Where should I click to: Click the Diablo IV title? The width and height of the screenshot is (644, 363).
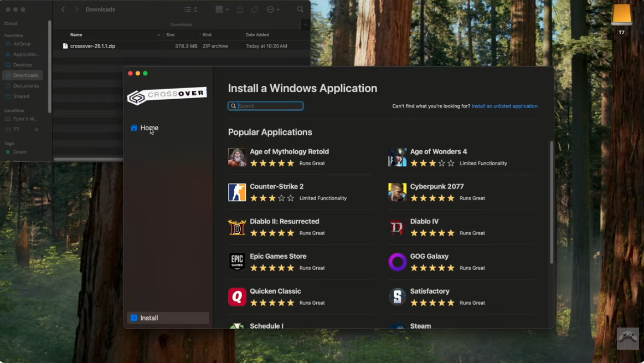[x=424, y=221]
